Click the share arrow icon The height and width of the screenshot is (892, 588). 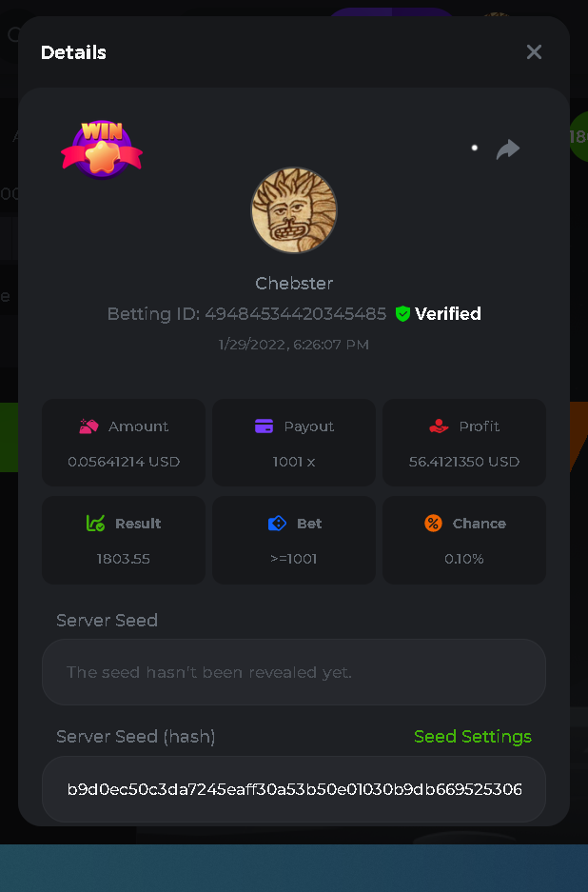pyautogui.click(x=508, y=149)
